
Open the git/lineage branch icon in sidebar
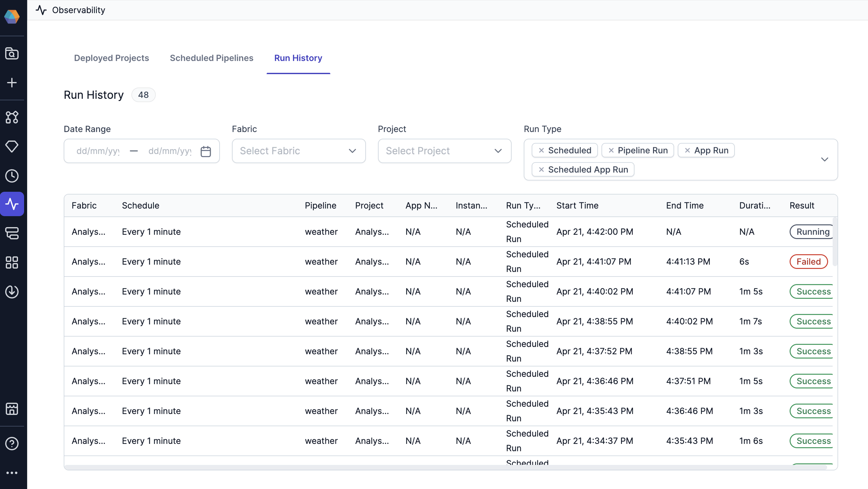pyautogui.click(x=12, y=117)
